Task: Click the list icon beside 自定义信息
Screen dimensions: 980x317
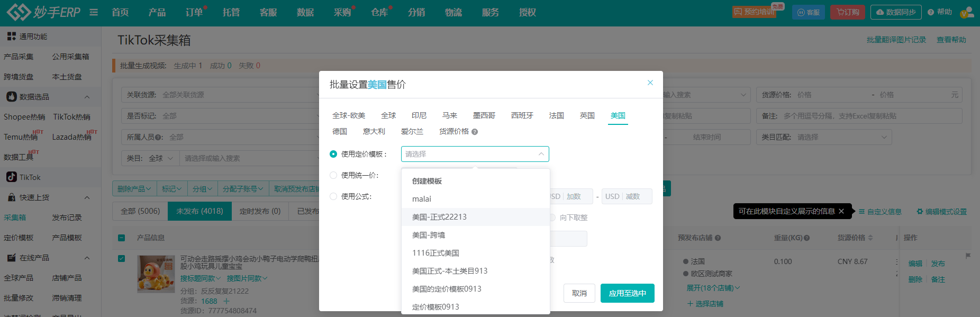Action: tap(862, 212)
